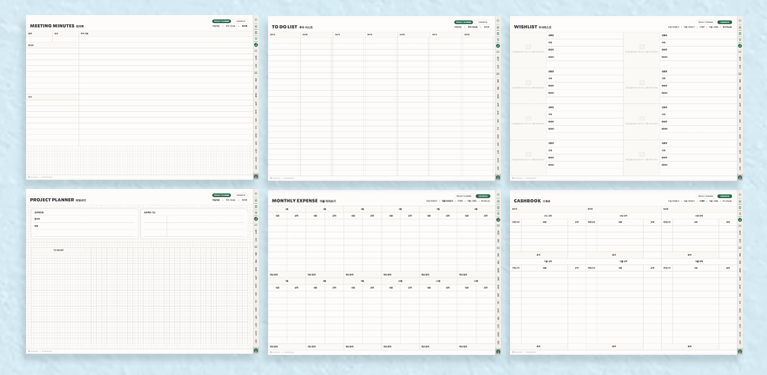Select the green Project Planner pill on To Do List page
767x375 pixels.
(x=463, y=22)
